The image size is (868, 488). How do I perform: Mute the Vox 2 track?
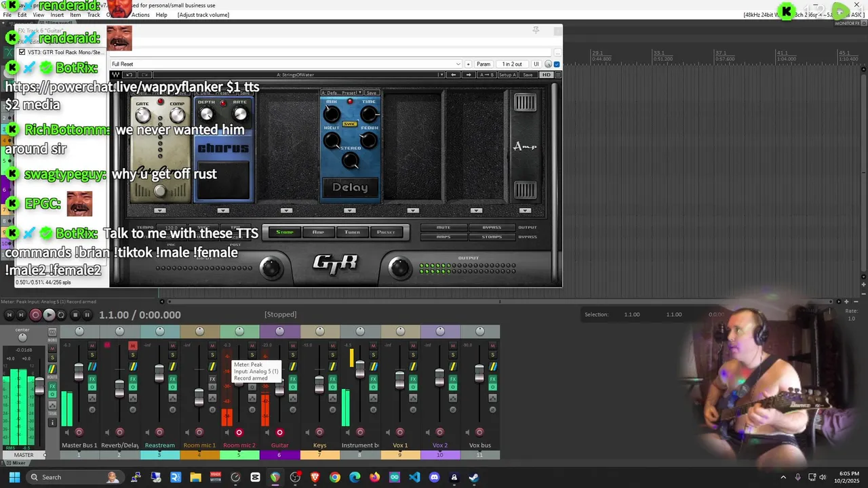tap(452, 346)
